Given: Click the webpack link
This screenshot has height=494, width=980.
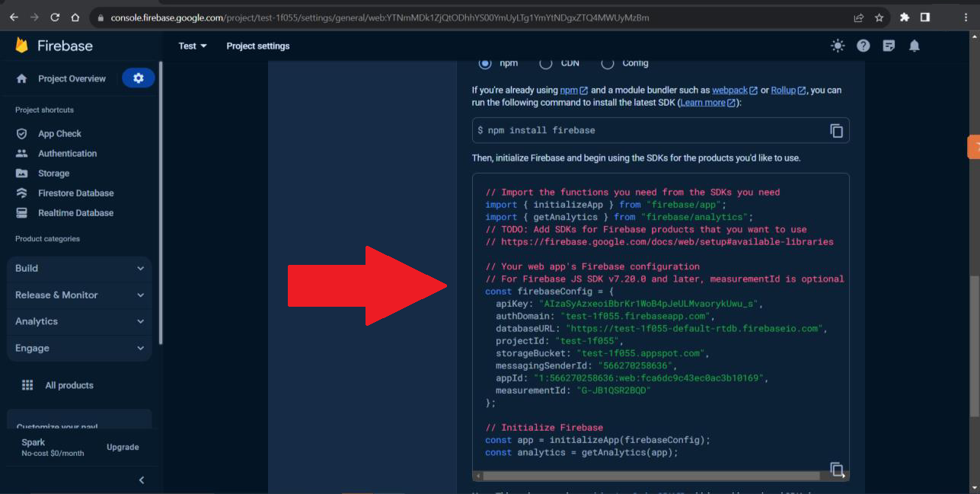Looking at the screenshot, I should point(729,90).
